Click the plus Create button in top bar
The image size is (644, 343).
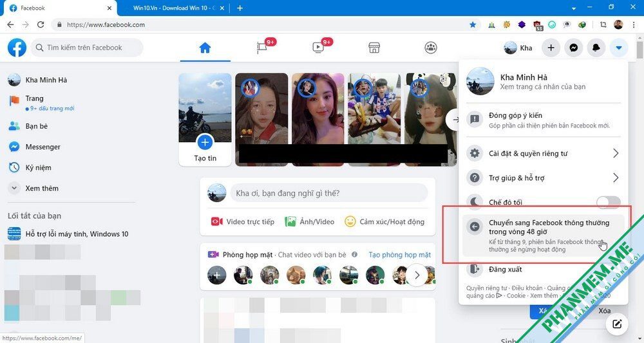pos(551,48)
